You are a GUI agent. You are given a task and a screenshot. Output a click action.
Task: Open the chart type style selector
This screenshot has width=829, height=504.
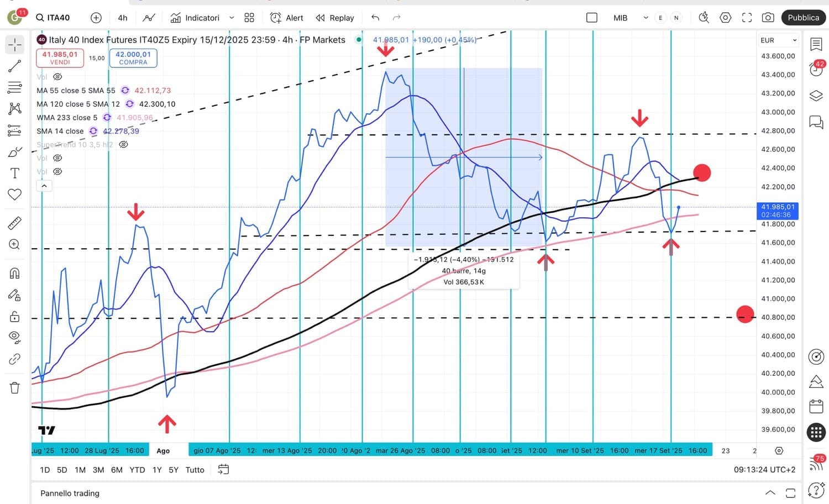pos(149,18)
